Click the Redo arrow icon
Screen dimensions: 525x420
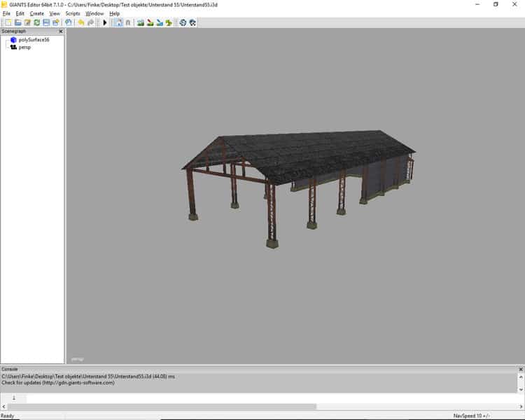[x=90, y=22]
